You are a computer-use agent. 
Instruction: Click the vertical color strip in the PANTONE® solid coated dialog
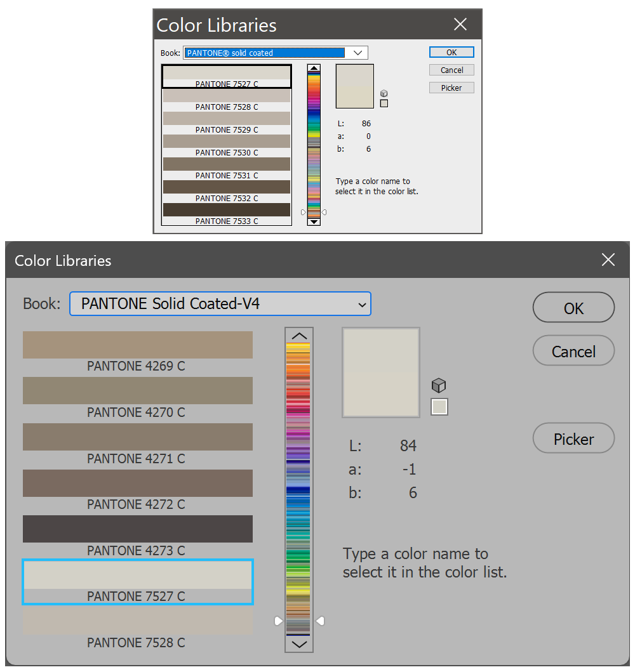point(314,145)
